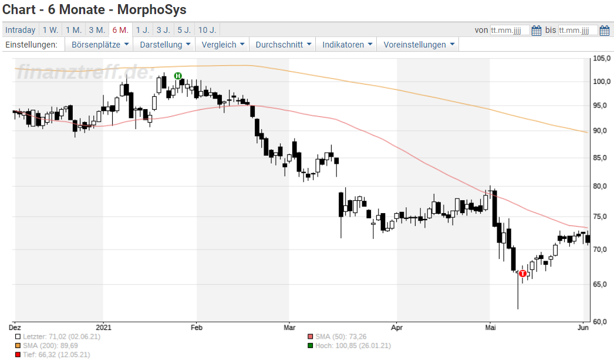Click the '2021' x-axis label
The height and width of the screenshot is (364, 614).
coord(103,328)
